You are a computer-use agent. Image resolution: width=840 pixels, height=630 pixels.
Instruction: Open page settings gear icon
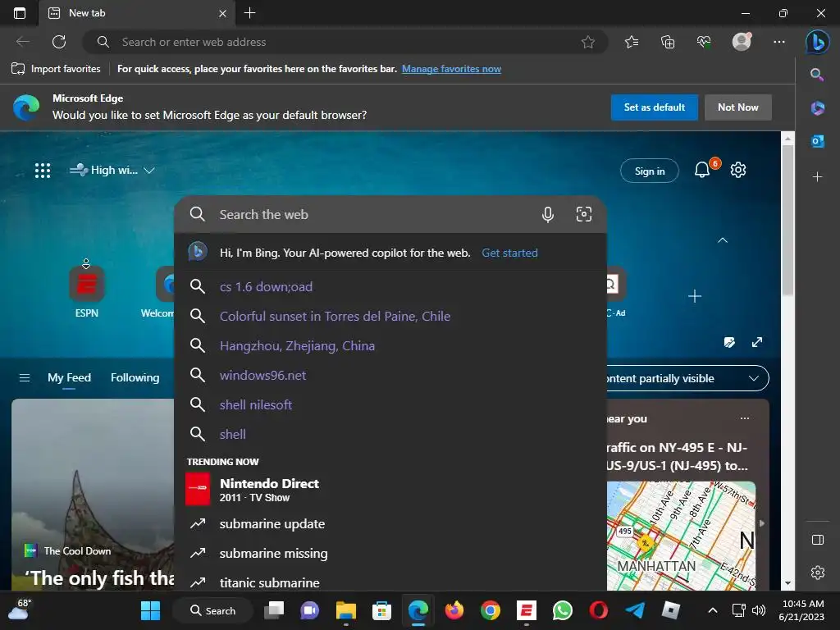point(738,171)
